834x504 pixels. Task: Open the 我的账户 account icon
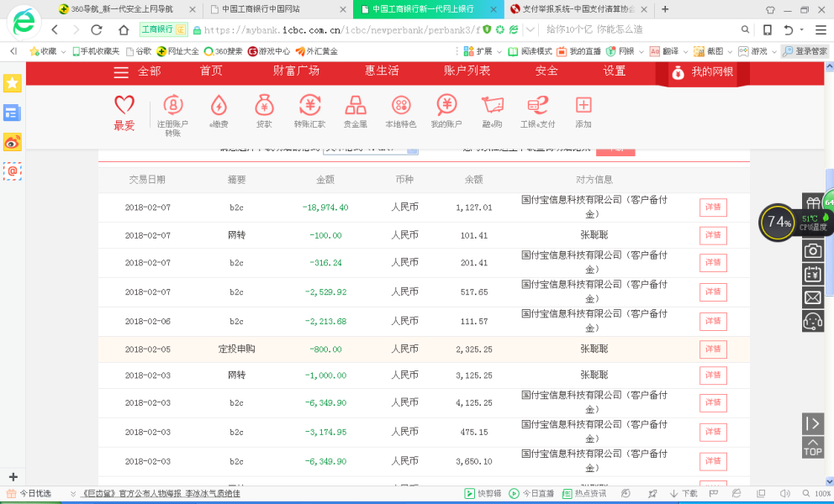click(x=446, y=106)
